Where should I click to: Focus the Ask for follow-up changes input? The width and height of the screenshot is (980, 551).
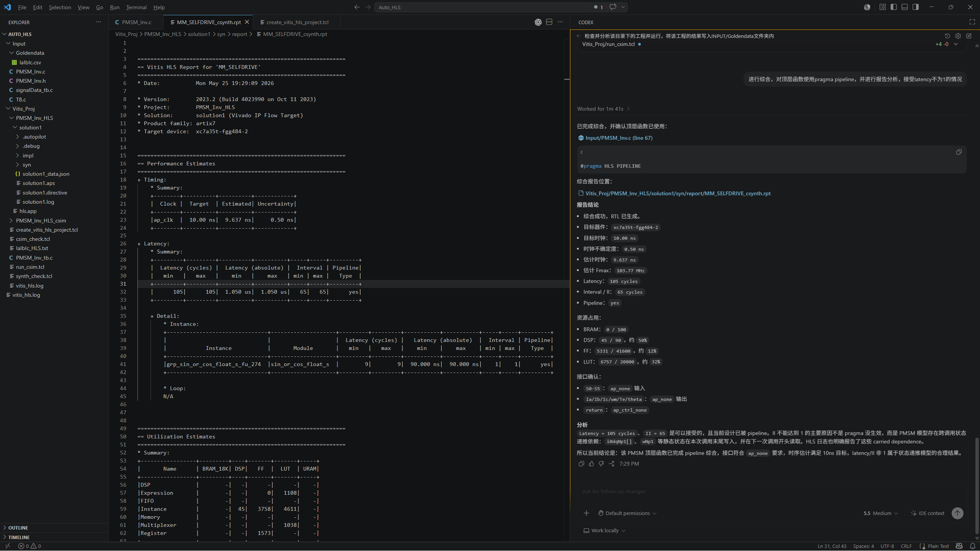[x=771, y=491]
